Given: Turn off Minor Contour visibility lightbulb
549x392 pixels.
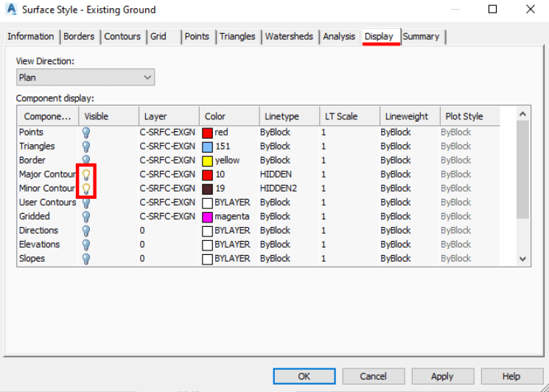Looking at the screenshot, I should click(x=86, y=189).
